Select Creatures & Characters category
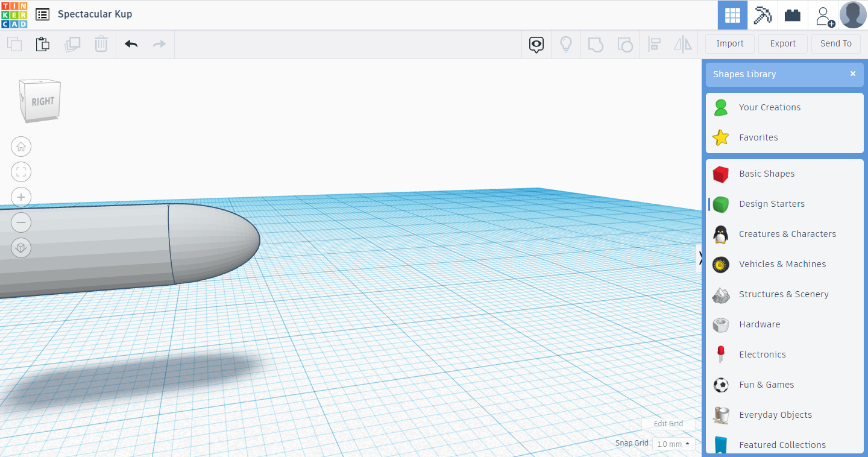 785,234
